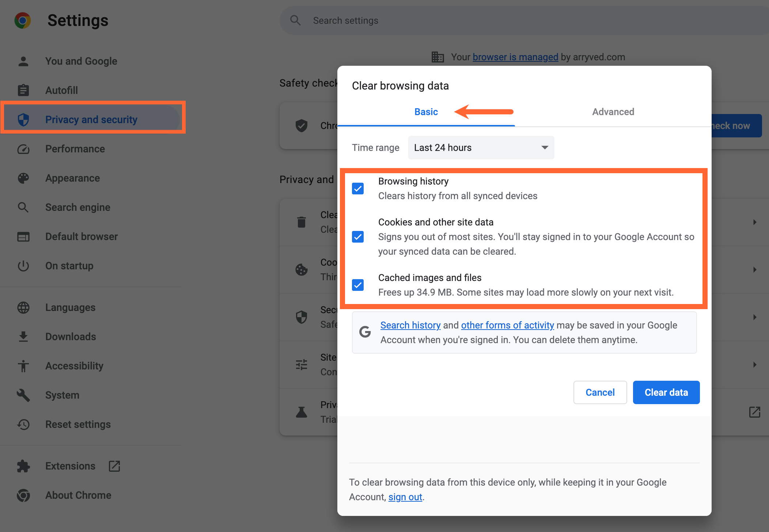Screen dimensions: 769x532
Task: Expand the Cookies row chevron arrow
Action: pyautogui.click(x=755, y=270)
